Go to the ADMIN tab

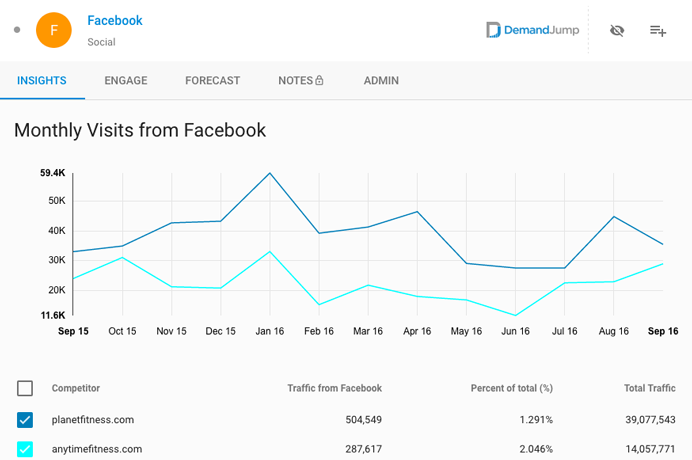coord(381,80)
